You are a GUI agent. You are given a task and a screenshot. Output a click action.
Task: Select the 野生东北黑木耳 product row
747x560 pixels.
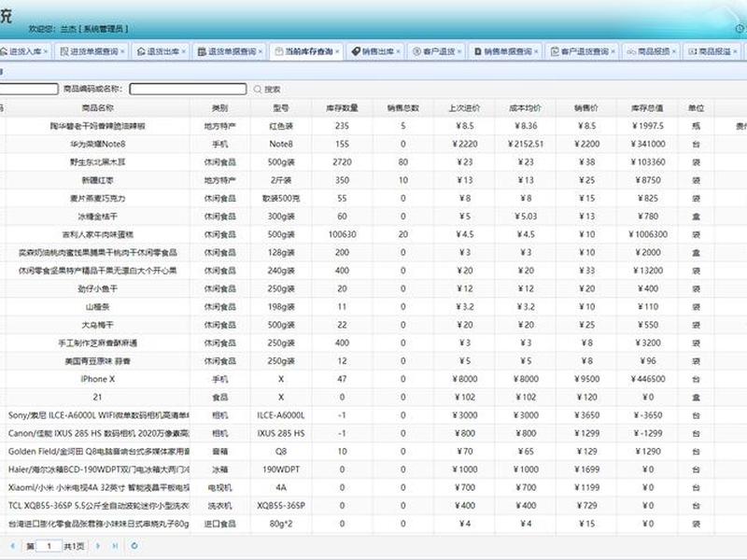pyautogui.click(x=373, y=161)
